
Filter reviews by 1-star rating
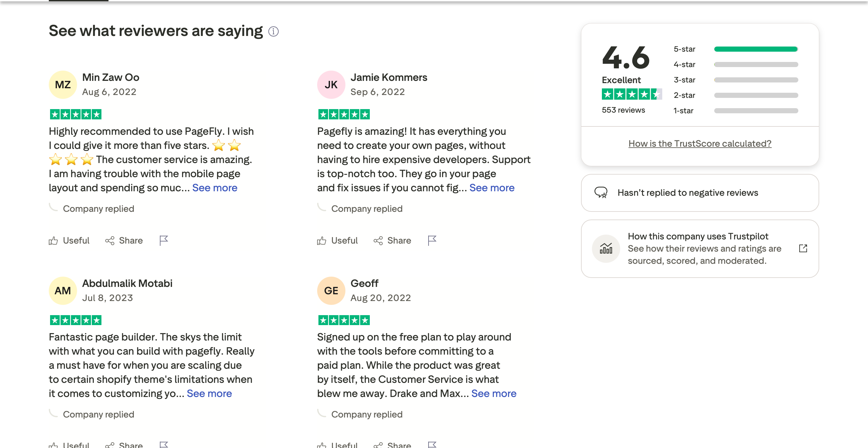(x=755, y=111)
